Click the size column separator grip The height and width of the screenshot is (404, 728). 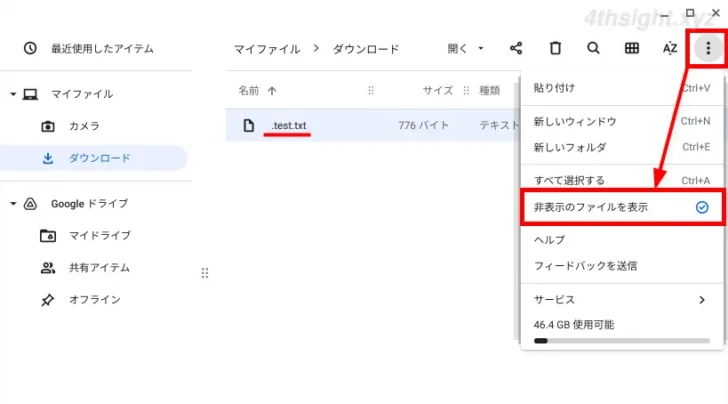click(x=466, y=91)
